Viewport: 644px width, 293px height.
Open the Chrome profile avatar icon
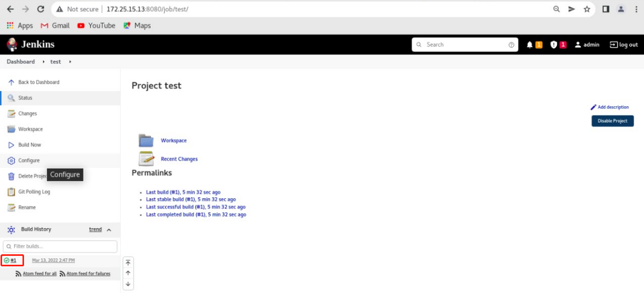click(x=620, y=9)
